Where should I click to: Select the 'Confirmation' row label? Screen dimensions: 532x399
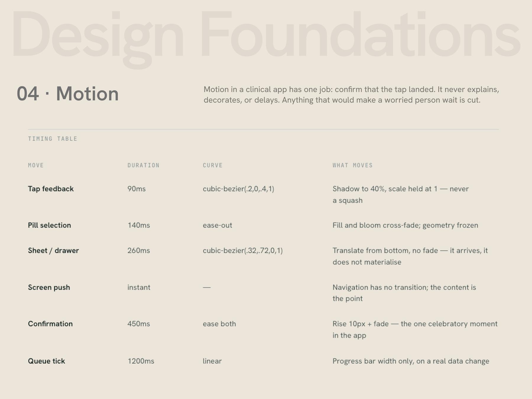coord(50,324)
